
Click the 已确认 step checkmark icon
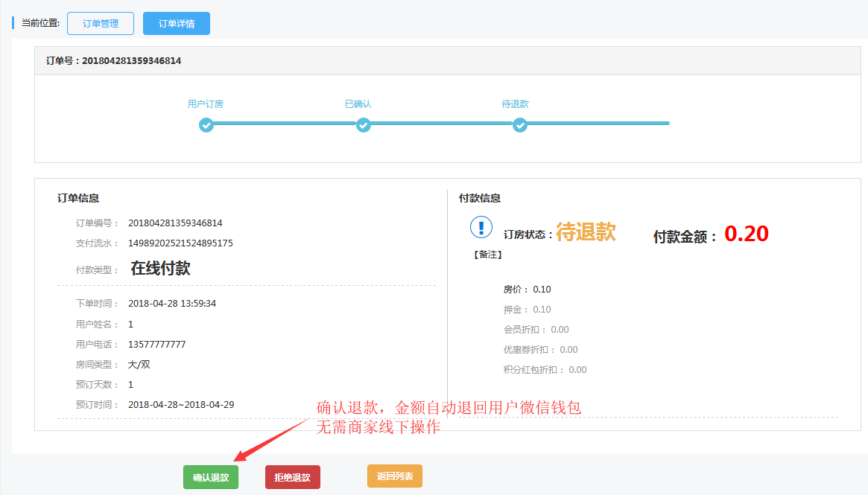pyautogui.click(x=363, y=125)
